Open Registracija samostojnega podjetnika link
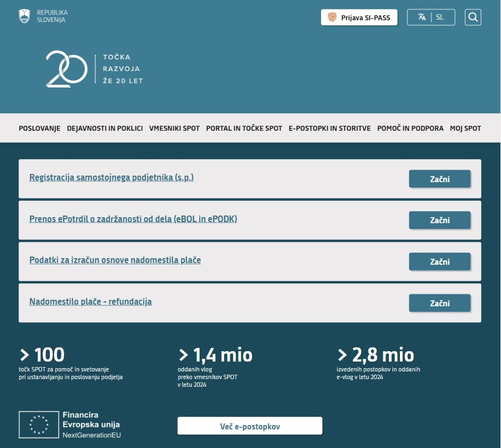Screen dimensions: 501x448 point(111,177)
